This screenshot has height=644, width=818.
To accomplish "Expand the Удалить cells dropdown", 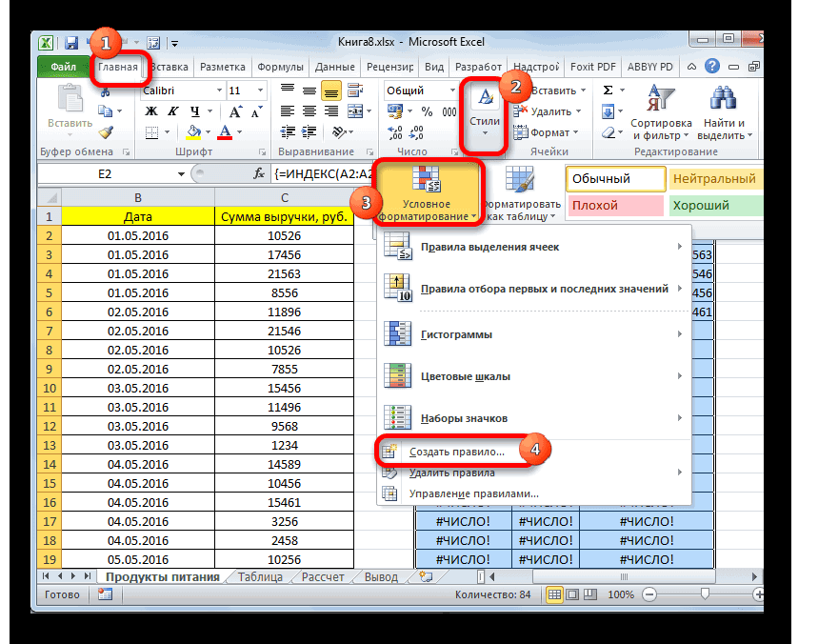I will (x=579, y=111).
